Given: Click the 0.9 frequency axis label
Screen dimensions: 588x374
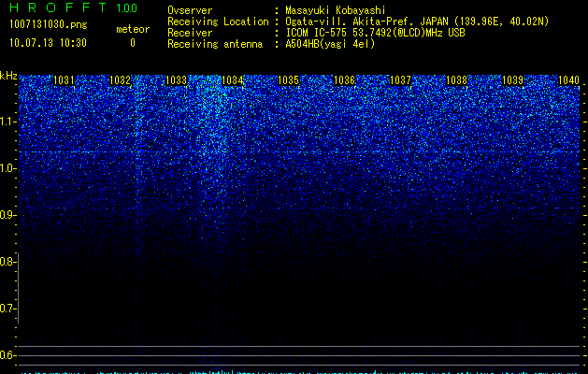Looking at the screenshot, I should [7, 215].
